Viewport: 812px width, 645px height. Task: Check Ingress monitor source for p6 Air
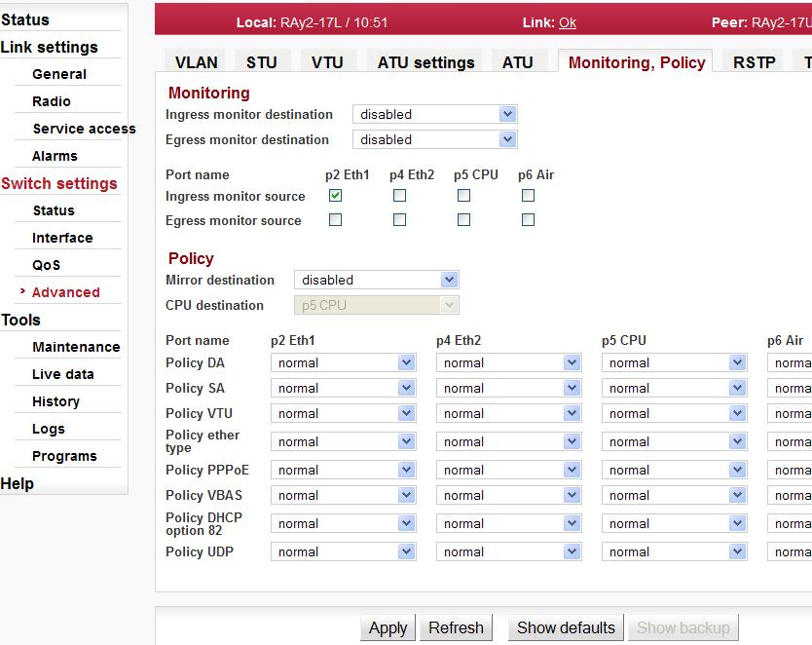coord(528,195)
